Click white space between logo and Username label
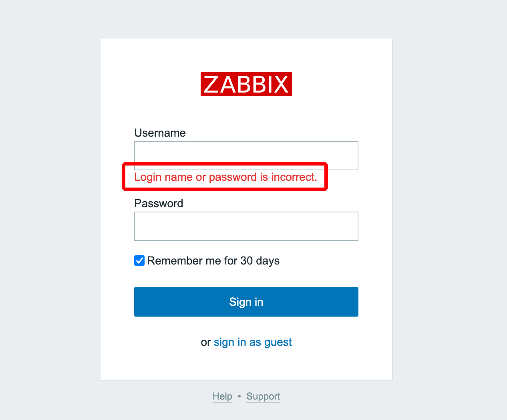Viewport: 507px width, 420px height. pyautogui.click(x=246, y=112)
